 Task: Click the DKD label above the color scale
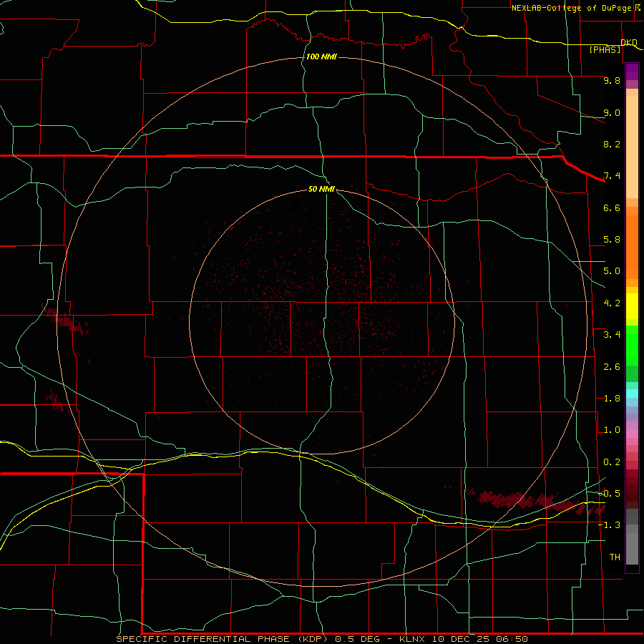(x=629, y=42)
